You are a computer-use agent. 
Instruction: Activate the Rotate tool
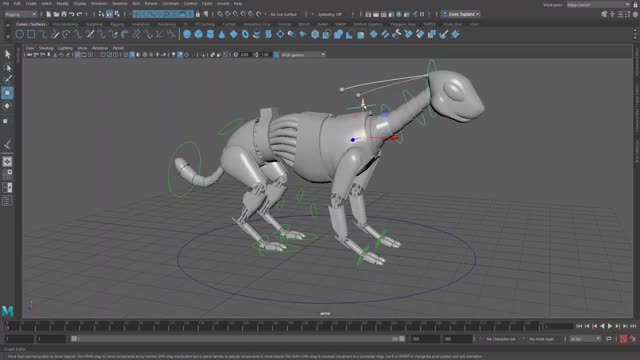pos(7,106)
